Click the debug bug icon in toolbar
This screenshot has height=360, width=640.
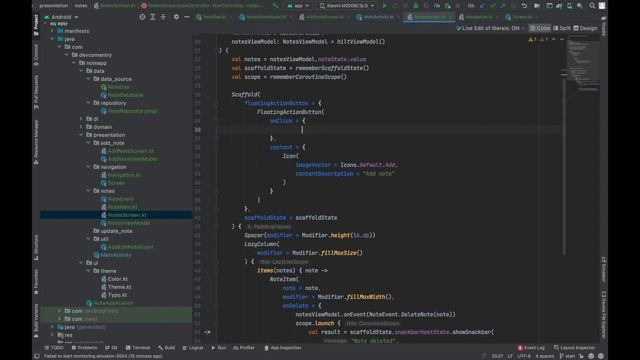point(416,6)
